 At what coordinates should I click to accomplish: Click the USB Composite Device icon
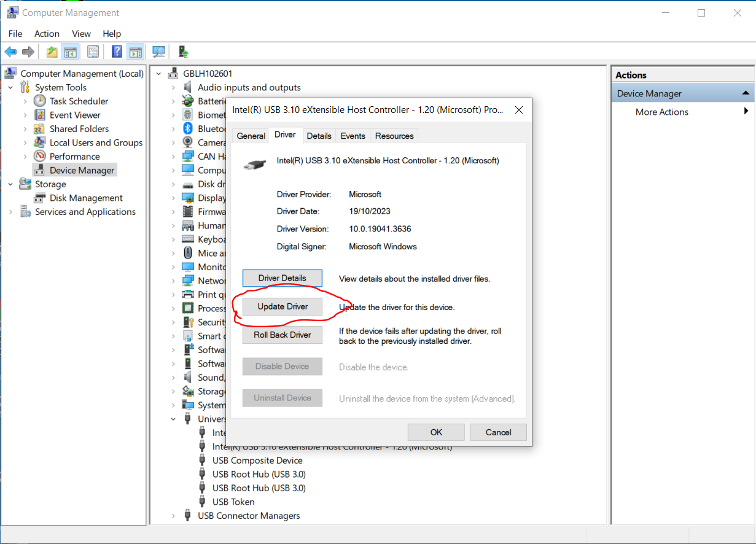(x=202, y=460)
